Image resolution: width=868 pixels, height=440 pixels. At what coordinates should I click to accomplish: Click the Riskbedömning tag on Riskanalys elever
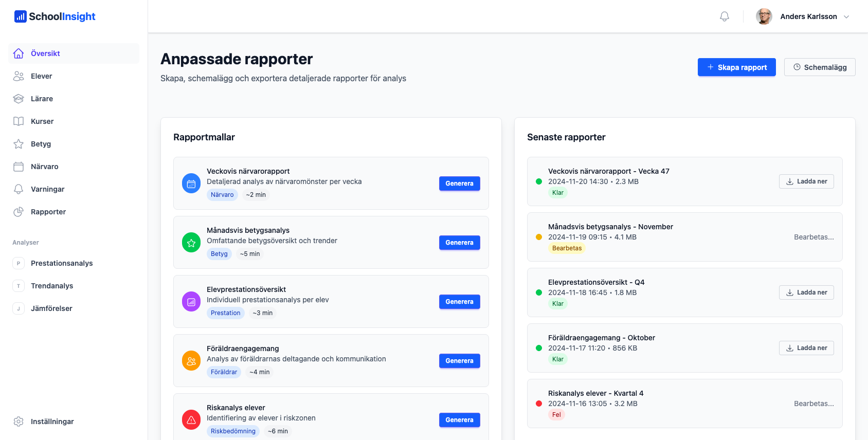tap(233, 431)
